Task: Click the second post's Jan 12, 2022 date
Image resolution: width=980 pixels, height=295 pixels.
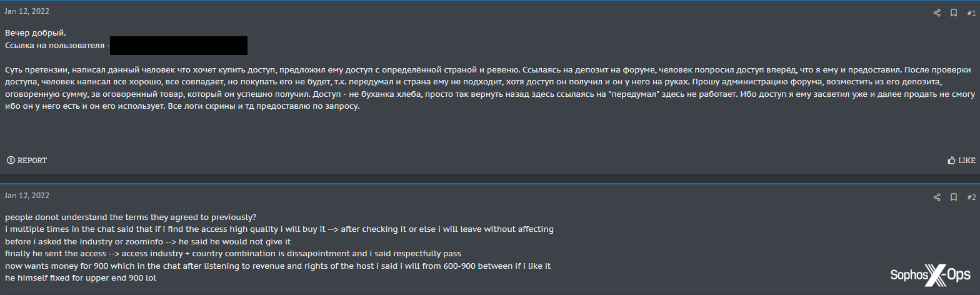Action: tap(27, 196)
